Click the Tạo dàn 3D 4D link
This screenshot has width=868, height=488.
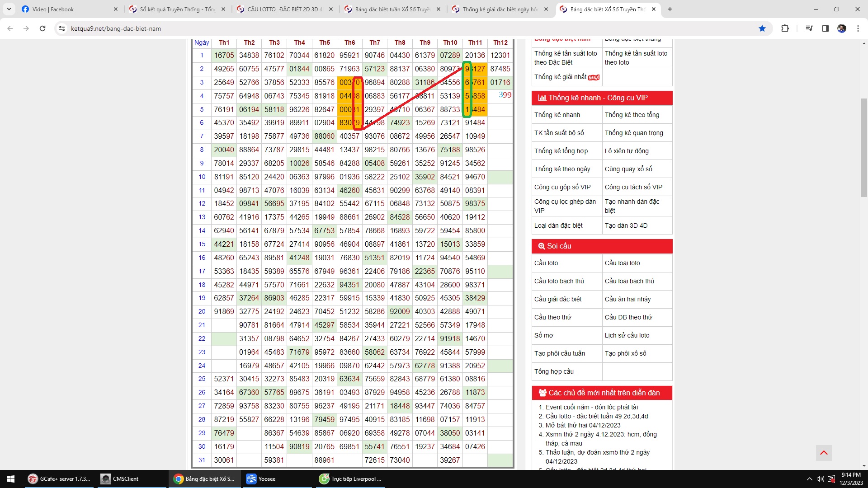pyautogui.click(x=626, y=225)
